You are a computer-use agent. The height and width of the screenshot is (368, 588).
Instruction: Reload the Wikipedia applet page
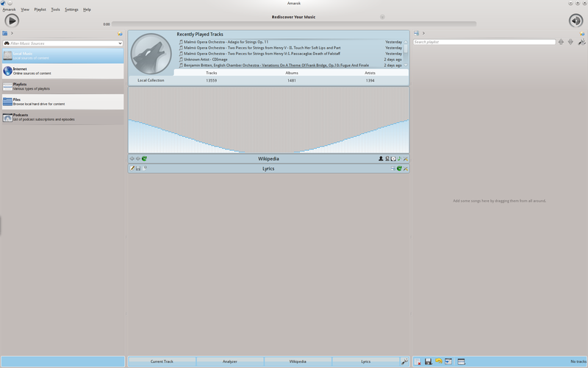(x=144, y=159)
